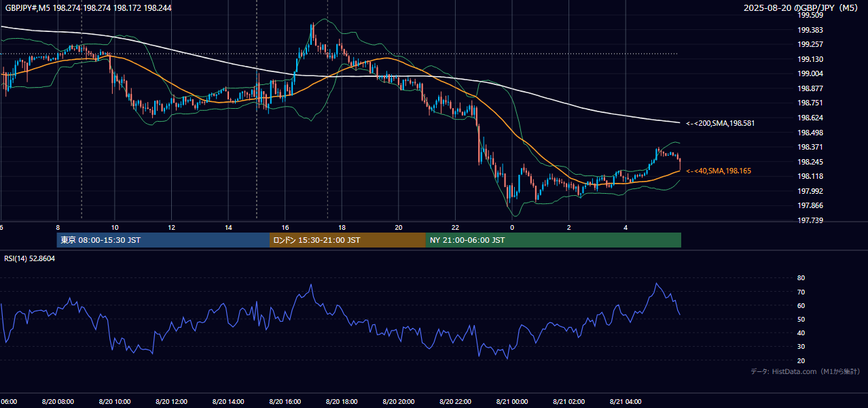Click the bottom time label 8/20 14:00
The width and height of the screenshot is (868, 408).
228,402
